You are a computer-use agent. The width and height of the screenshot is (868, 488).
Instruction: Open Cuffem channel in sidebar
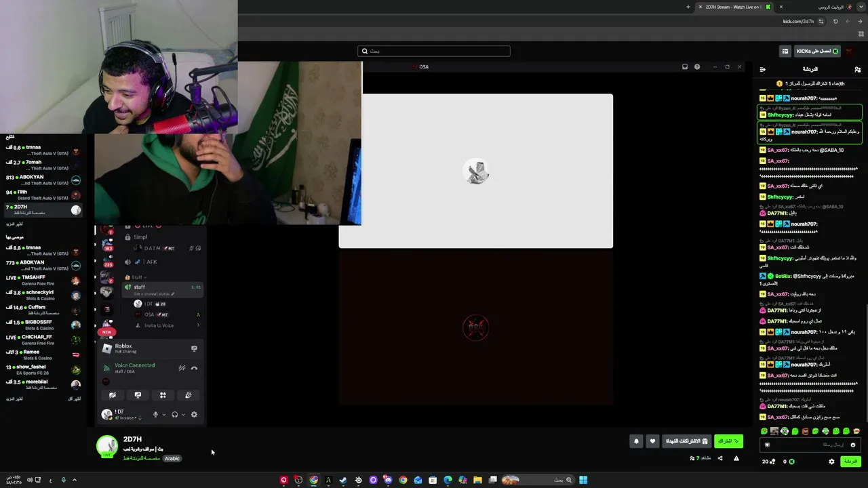point(42,310)
